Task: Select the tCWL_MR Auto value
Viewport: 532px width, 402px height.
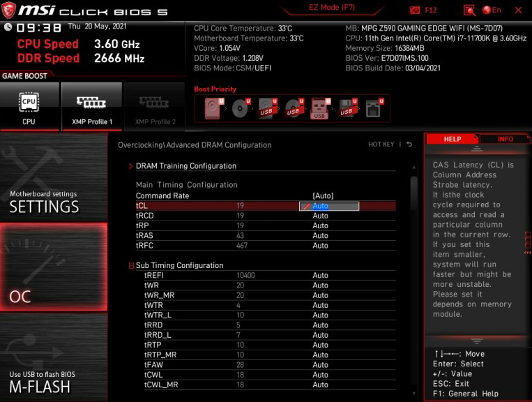Action: click(x=320, y=385)
